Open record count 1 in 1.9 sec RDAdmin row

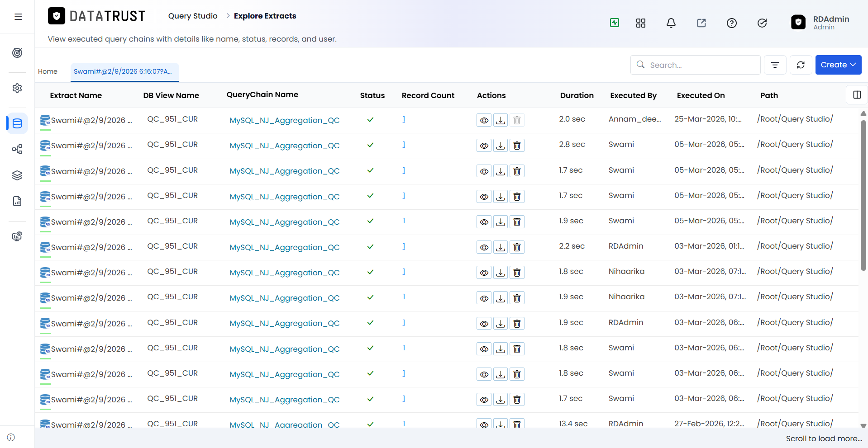[404, 322]
